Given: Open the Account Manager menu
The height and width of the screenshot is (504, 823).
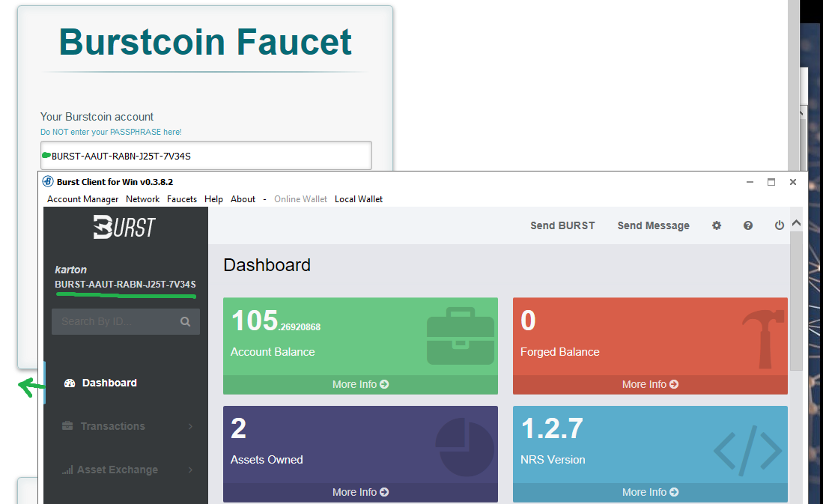Looking at the screenshot, I should 83,199.
